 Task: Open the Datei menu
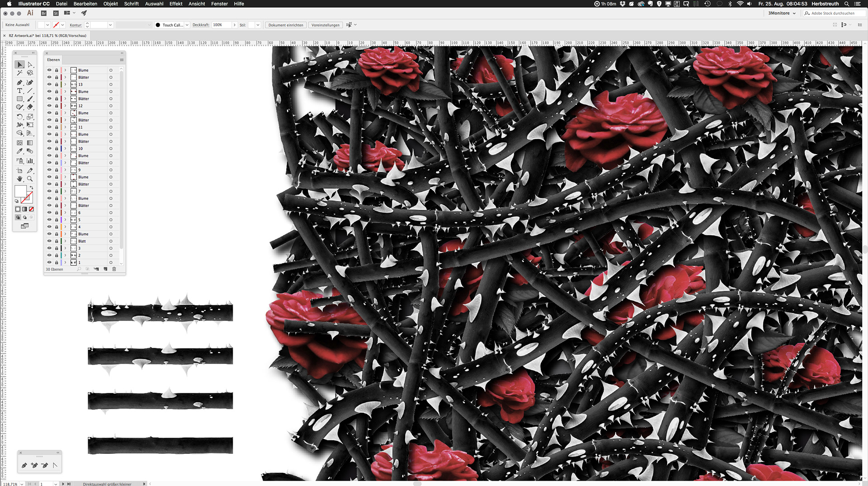point(61,4)
